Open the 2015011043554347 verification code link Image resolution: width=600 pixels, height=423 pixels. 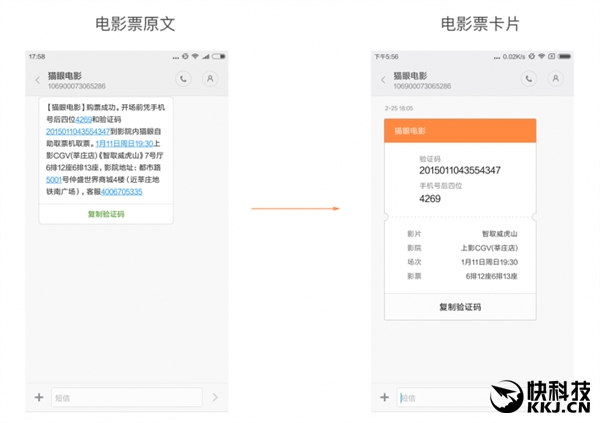78,132
